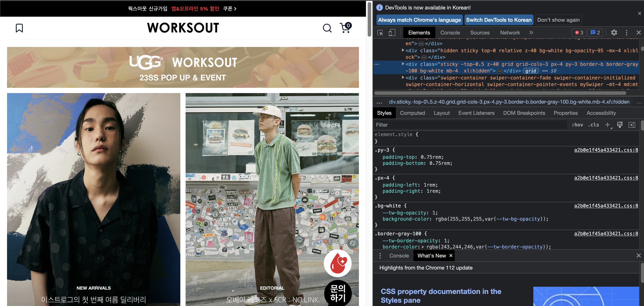Select the drawer Console tab
644x306 pixels.
click(399, 256)
